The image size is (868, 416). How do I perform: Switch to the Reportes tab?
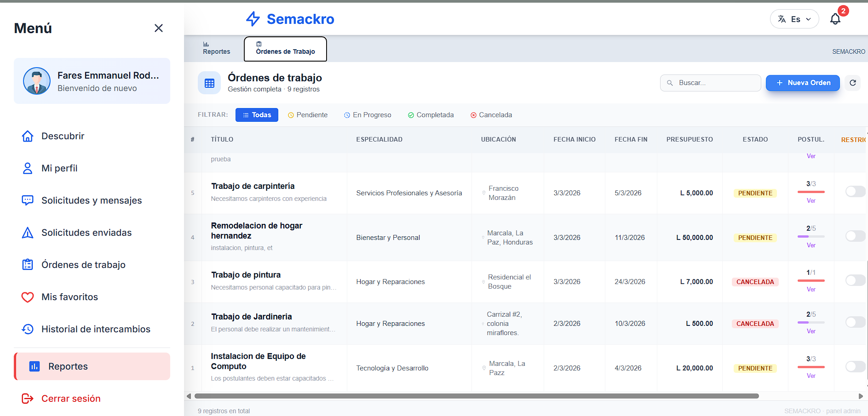pos(216,49)
